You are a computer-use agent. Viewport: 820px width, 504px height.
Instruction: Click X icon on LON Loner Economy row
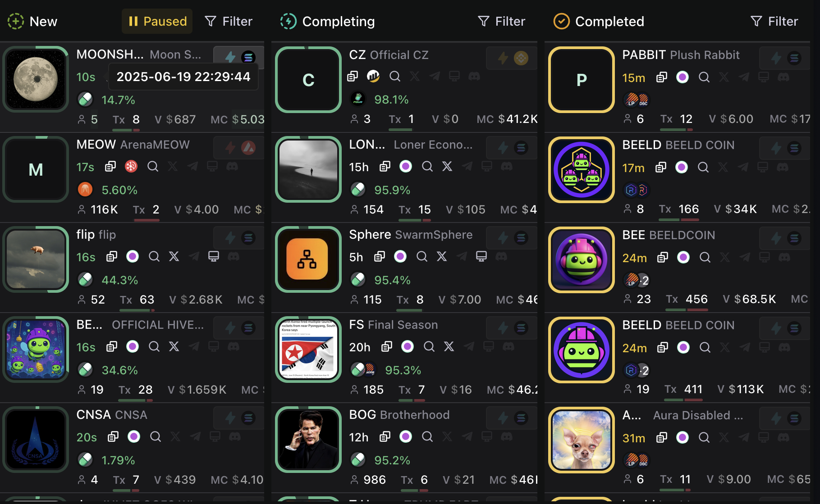tap(447, 167)
